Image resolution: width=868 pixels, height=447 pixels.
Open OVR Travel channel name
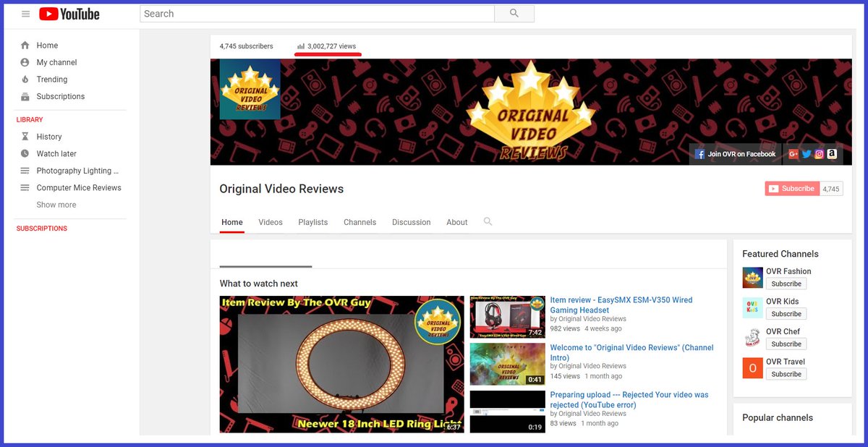[x=786, y=362]
